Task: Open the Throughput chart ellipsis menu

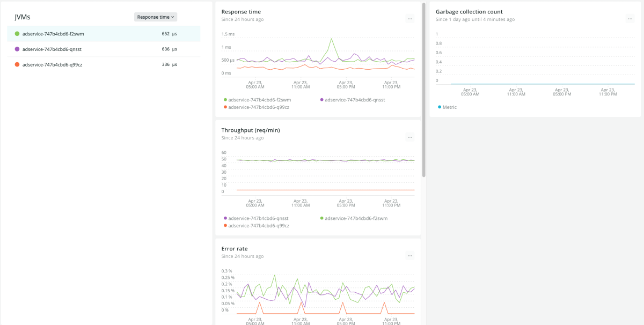Action: coord(409,137)
